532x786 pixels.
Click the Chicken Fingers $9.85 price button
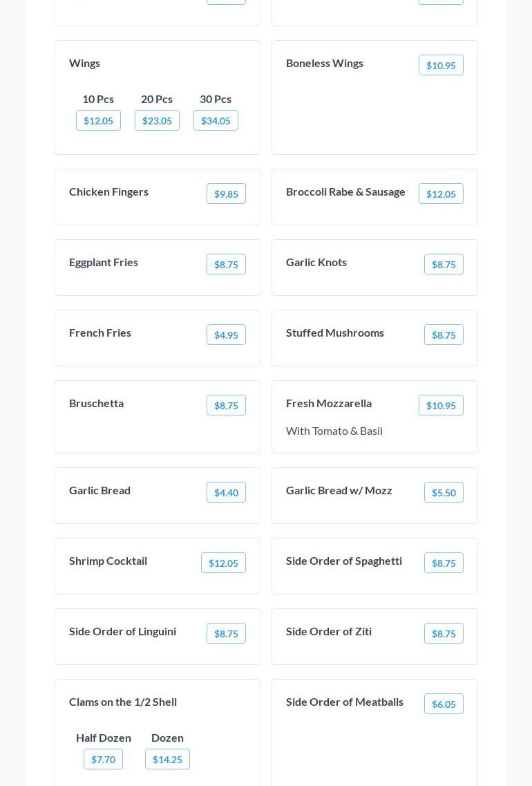(x=226, y=194)
